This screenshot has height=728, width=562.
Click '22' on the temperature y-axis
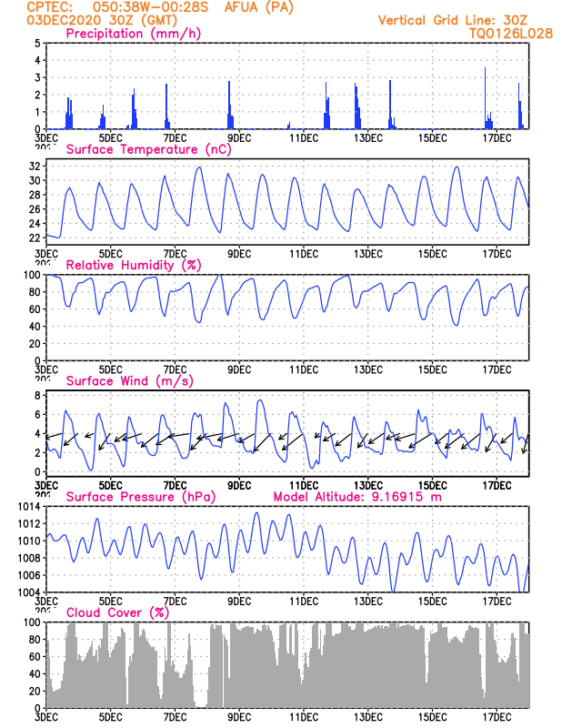pyautogui.click(x=35, y=238)
